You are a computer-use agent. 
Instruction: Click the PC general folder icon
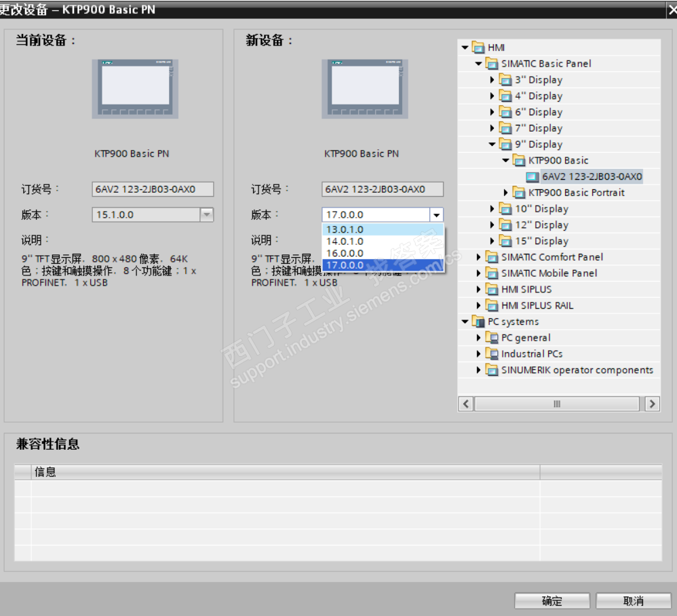(492, 338)
